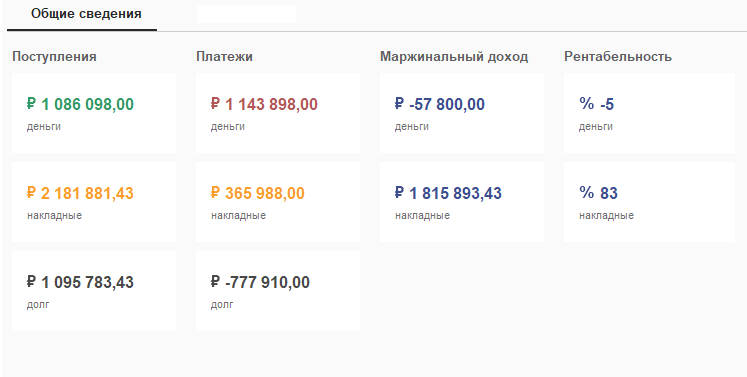Click the ₽ -777 910,00 долг card
This screenshot has height=377, width=747.
tap(278, 291)
